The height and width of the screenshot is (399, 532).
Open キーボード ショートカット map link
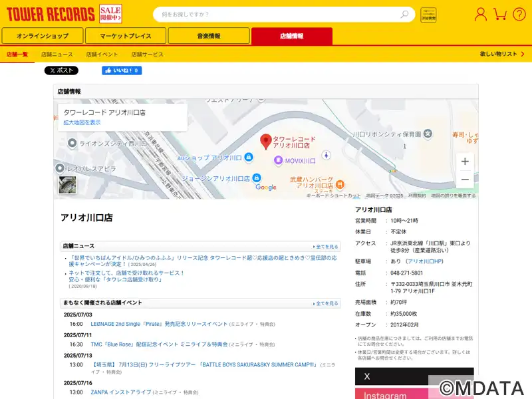tap(333, 196)
